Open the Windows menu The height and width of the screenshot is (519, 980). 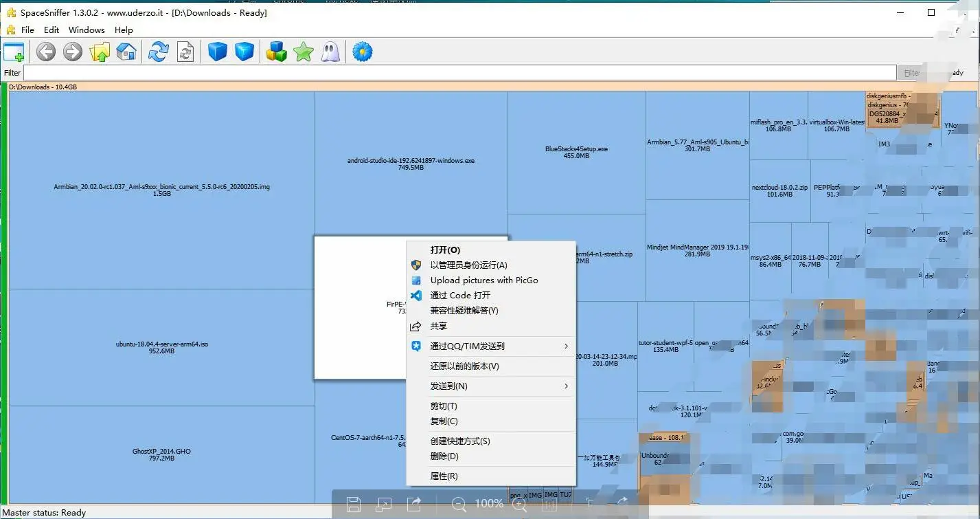pyautogui.click(x=87, y=30)
